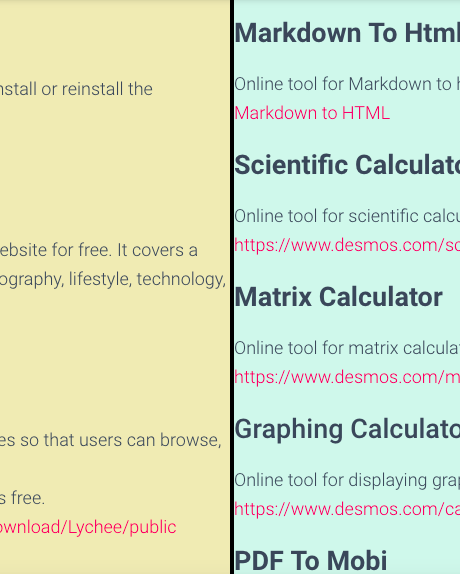Image resolution: width=460 pixels, height=574 pixels.
Task: Open the Lychee/public download link
Action: click(x=88, y=527)
